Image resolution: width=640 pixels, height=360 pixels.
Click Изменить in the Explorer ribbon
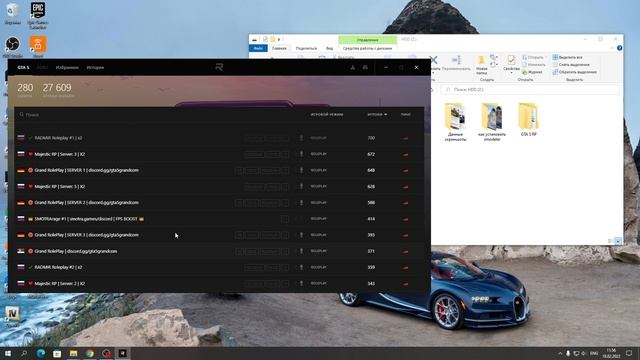pos(533,65)
